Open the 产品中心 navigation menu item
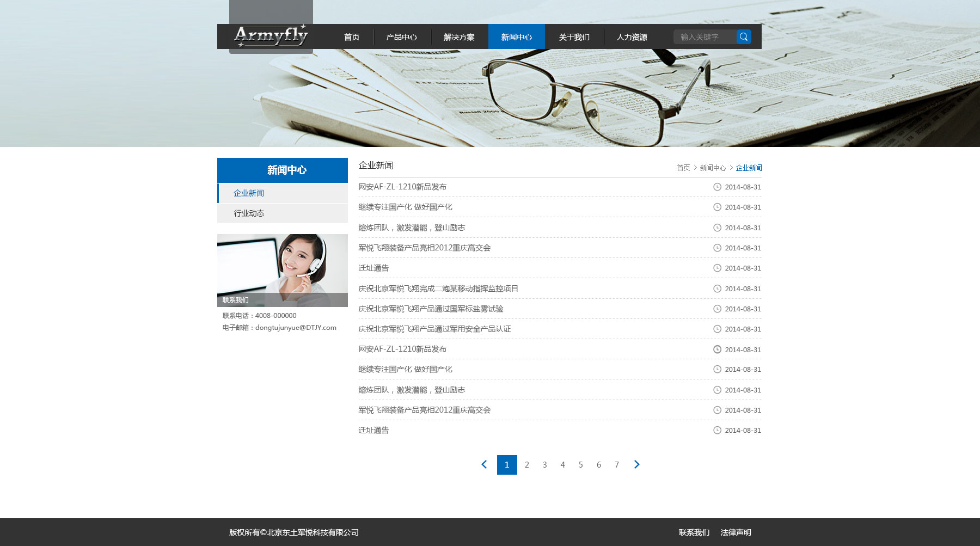The image size is (980, 546). 402,37
